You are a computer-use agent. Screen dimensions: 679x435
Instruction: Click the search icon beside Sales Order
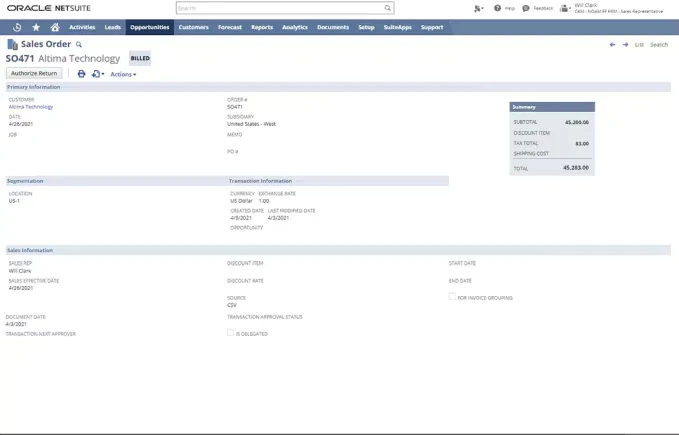79,45
